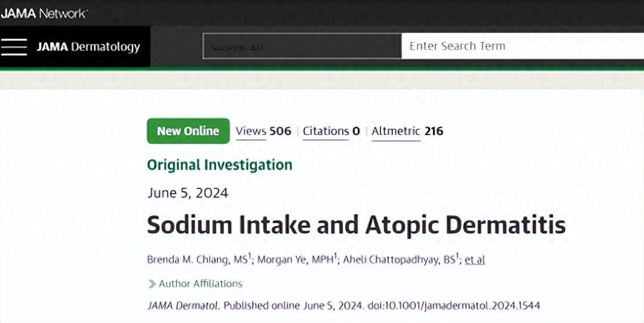The image size is (644, 323).
Task: Go to JAMA Dermatology home logo
Action: tap(88, 47)
